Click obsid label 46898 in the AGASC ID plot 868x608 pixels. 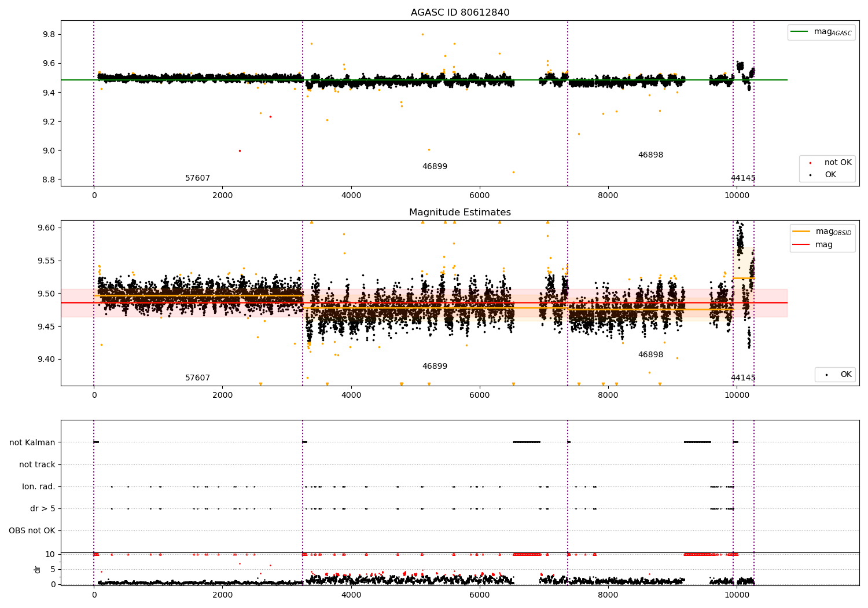click(650, 155)
